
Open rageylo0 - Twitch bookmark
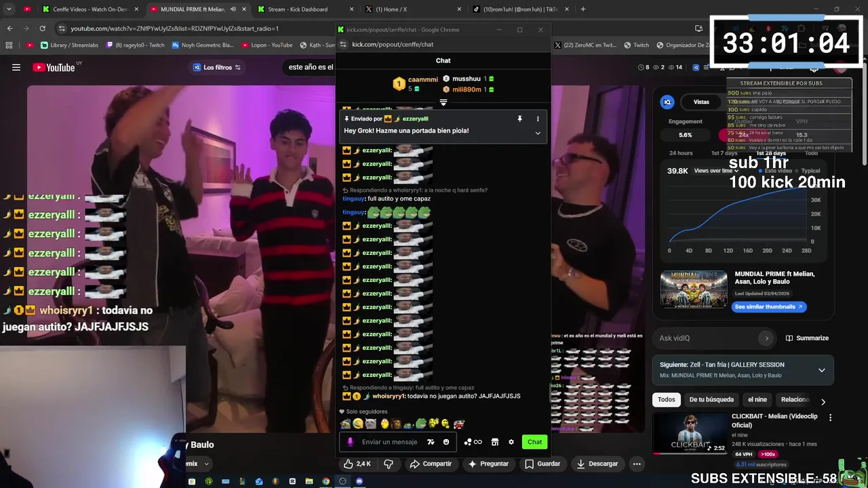pyautogui.click(x=134, y=45)
